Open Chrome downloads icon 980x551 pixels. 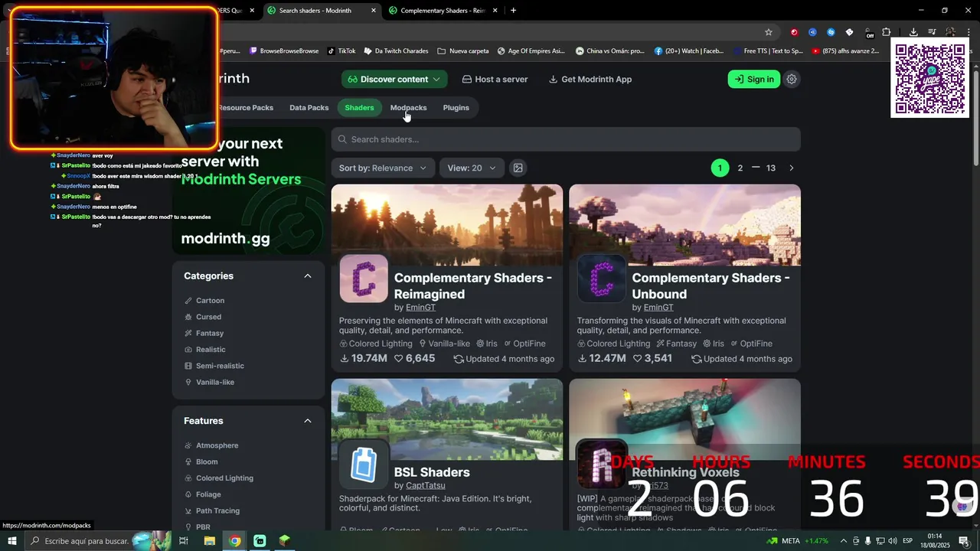(x=913, y=32)
